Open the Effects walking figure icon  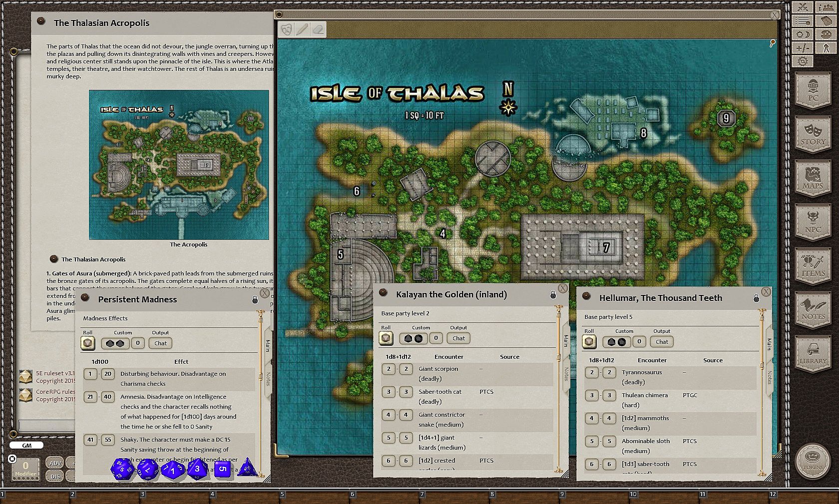(x=827, y=48)
